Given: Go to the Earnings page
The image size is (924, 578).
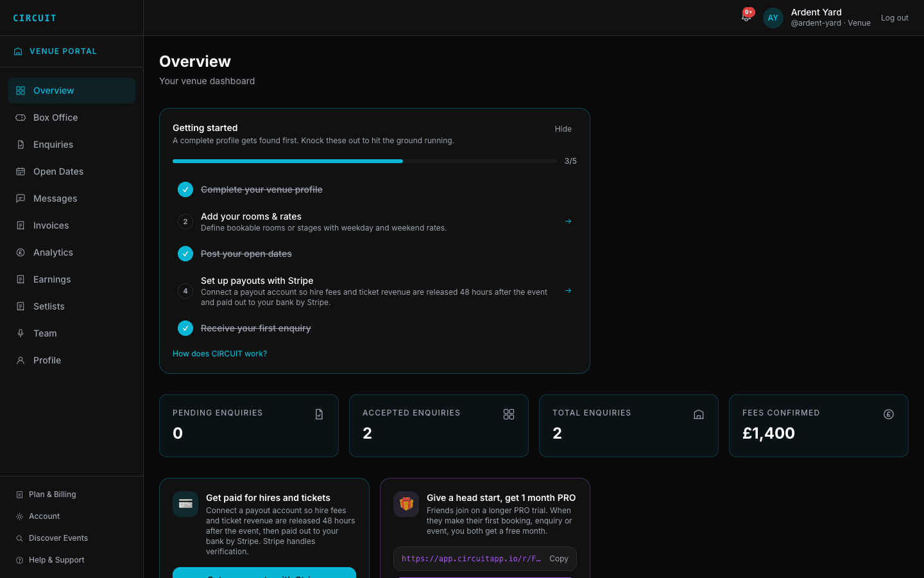Looking at the screenshot, I should click(71, 279).
